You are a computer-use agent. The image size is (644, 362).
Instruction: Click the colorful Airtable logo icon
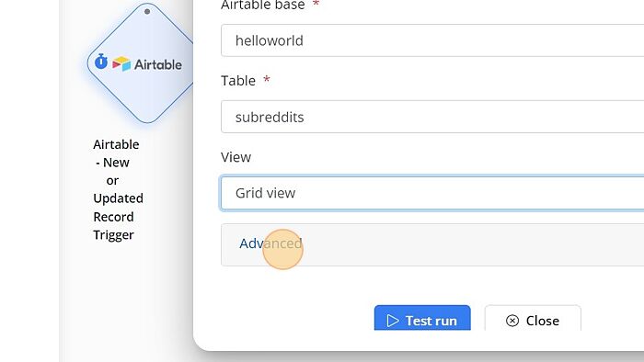(x=121, y=63)
